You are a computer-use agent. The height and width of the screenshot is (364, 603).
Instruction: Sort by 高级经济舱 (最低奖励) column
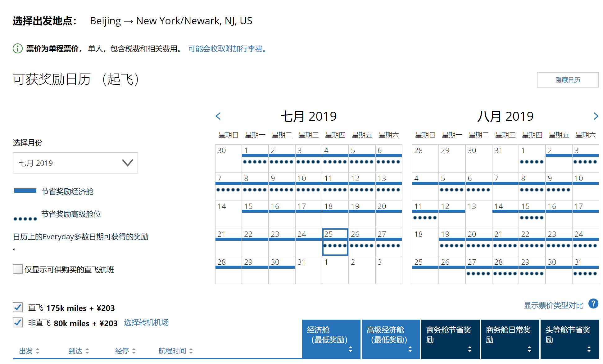[x=391, y=339]
